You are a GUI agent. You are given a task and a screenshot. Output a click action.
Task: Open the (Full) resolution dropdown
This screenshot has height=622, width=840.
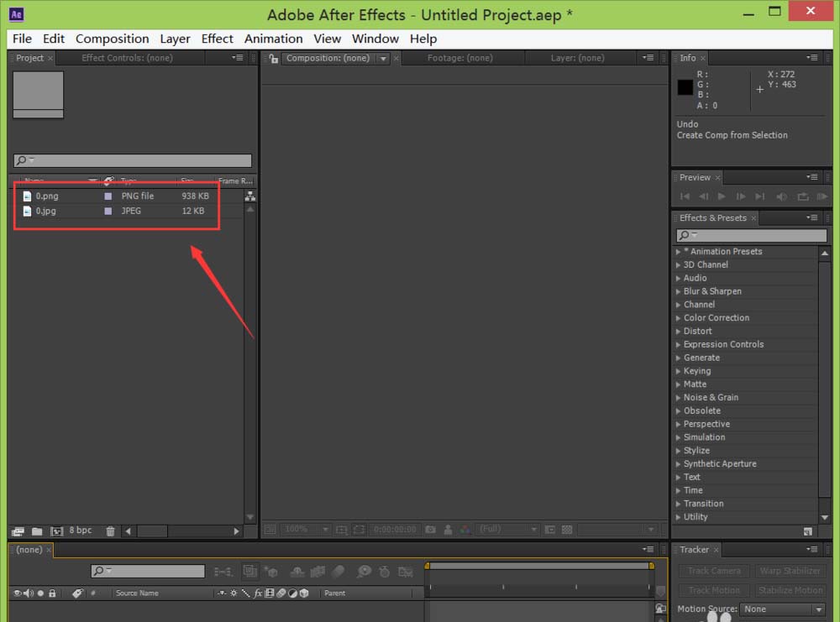(507, 530)
